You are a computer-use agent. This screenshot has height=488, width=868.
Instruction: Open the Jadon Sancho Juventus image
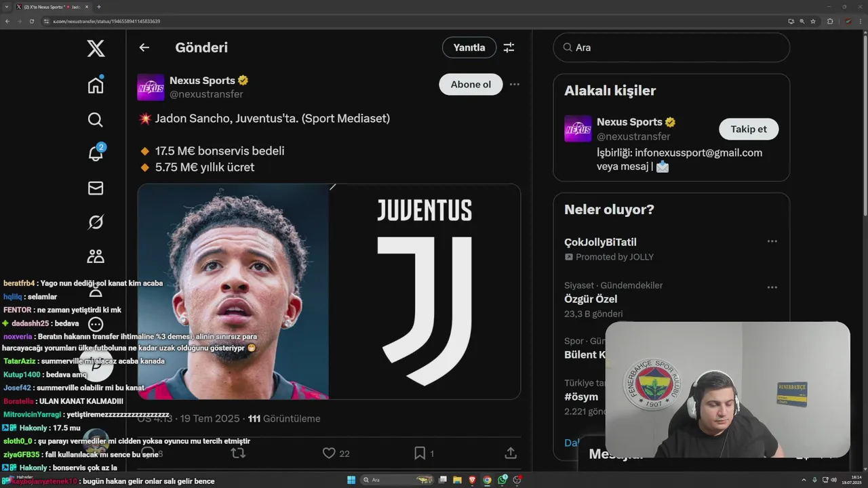(329, 291)
